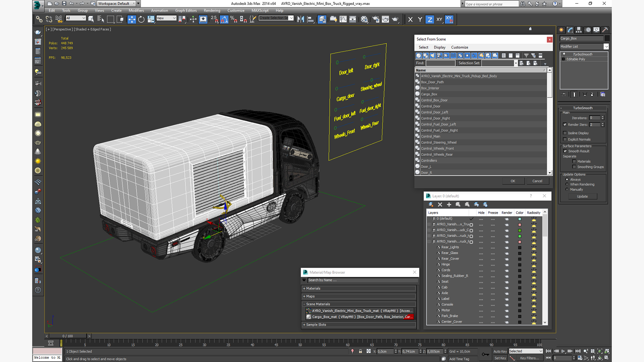This screenshot has width=644, height=362.
Task: Click the Render Production teapot icon
Action: pyautogui.click(x=395, y=19)
